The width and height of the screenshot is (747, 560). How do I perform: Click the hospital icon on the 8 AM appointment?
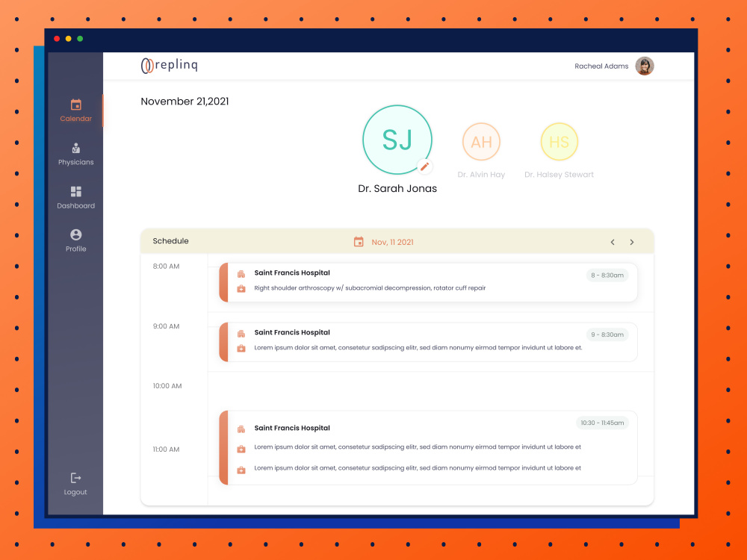(x=241, y=273)
